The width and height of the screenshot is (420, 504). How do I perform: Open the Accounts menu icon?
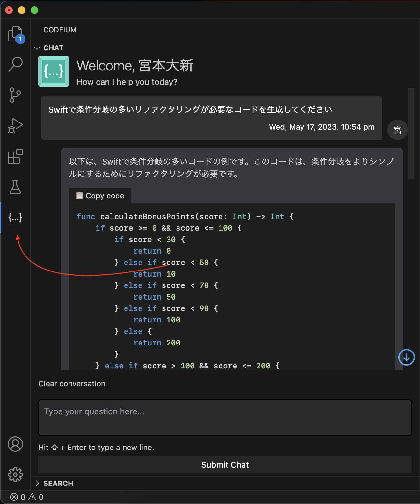point(15,444)
